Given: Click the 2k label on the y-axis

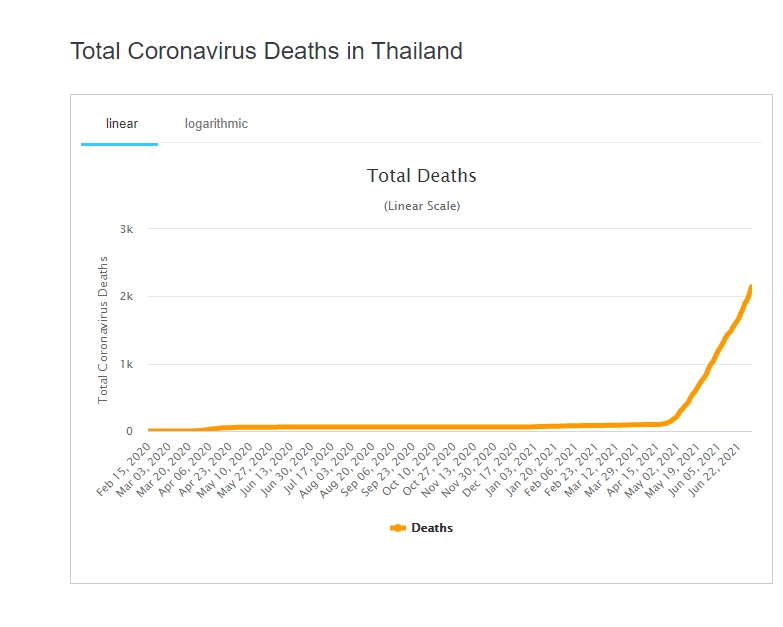Looking at the screenshot, I should click(x=126, y=297).
